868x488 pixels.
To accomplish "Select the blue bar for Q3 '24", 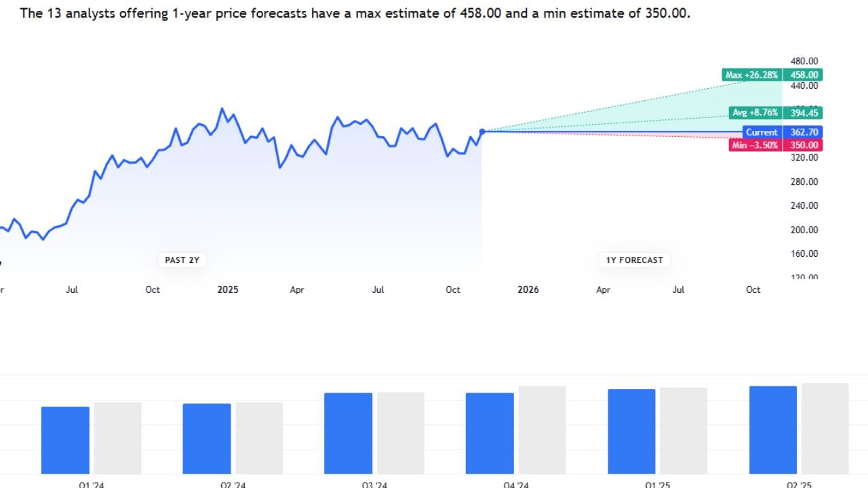I will 348,434.
